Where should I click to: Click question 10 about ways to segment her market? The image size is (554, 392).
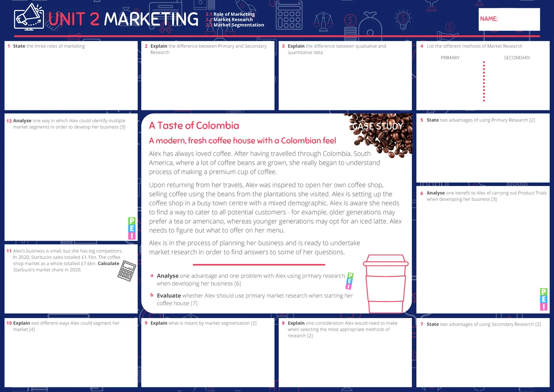(x=63, y=326)
